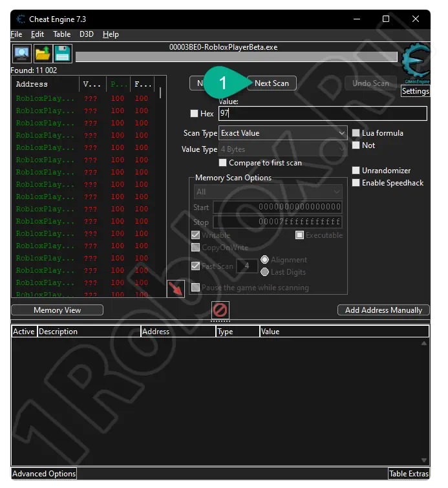The height and width of the screenshot is (488, 448).
Task: Tick the Not checkbox
Action: click(x=356, y=145)
